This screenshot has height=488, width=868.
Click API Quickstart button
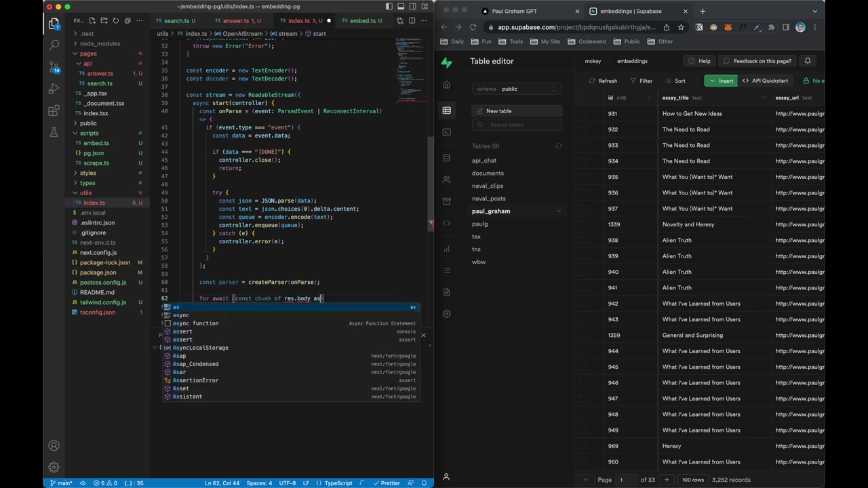765,81
